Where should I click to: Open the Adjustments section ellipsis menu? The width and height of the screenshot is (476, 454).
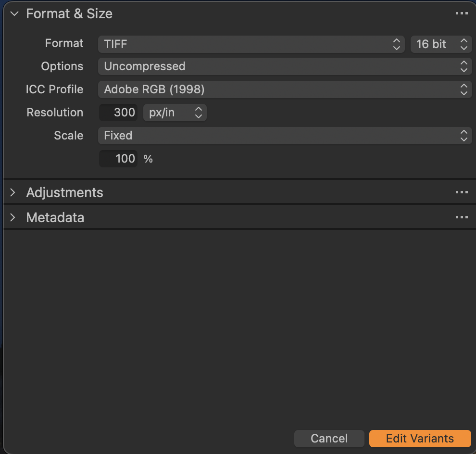461,192
